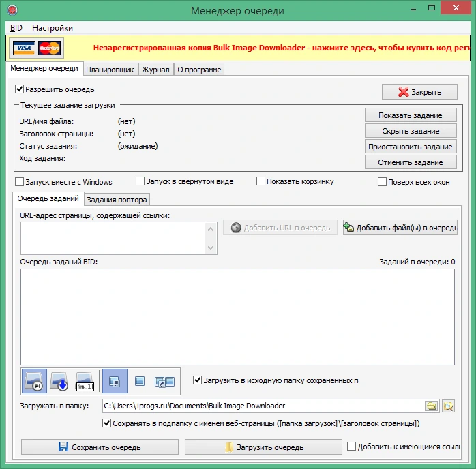This screenshot has height=469, width=476.
Task: Click the image-with-filename-label toolbar button
Action: 85,381
